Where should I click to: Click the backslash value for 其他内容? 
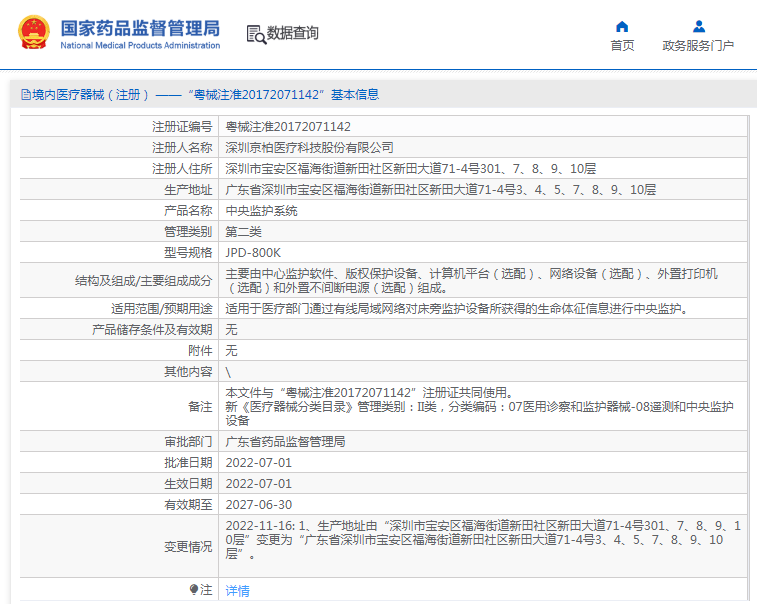tap(228, 372)
